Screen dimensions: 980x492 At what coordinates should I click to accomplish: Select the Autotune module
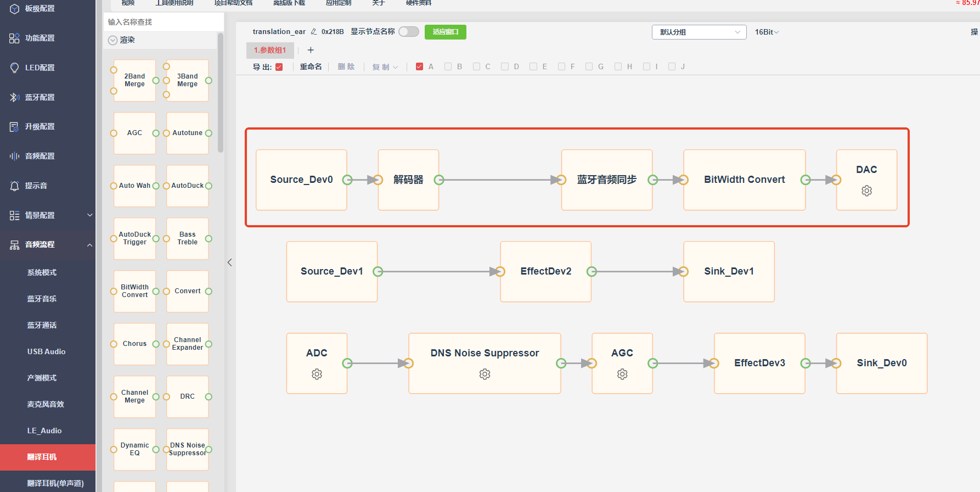(x=187, y=133)
